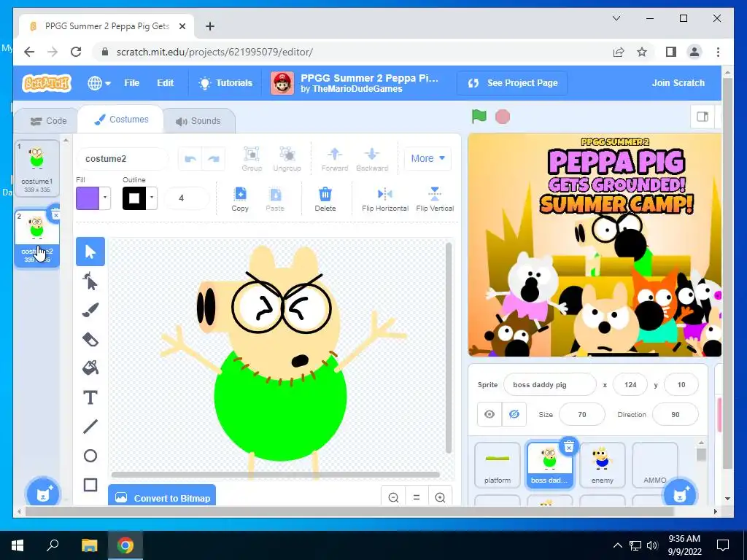The width and height of the screenshot is (747, 560).
Task: Delete the boss daddy pig sprite
Action: pyautogui.click(x=569, y=447)
